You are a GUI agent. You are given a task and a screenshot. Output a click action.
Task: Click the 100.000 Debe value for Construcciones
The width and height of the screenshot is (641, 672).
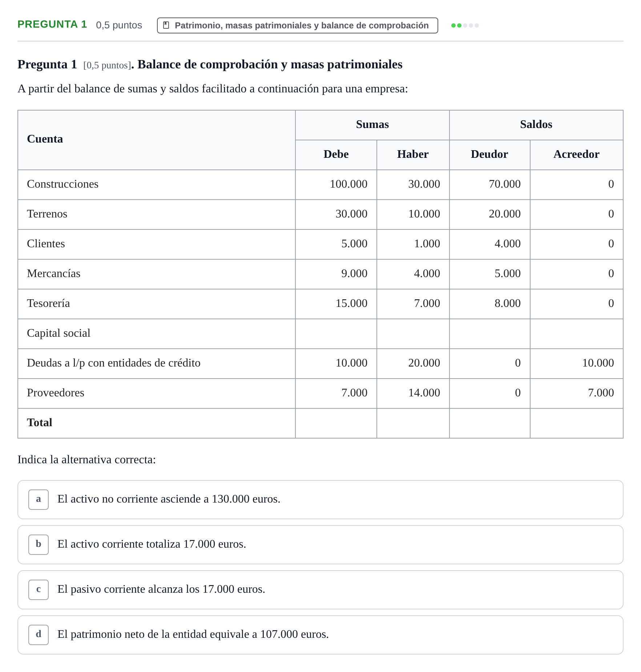point(348,184)
